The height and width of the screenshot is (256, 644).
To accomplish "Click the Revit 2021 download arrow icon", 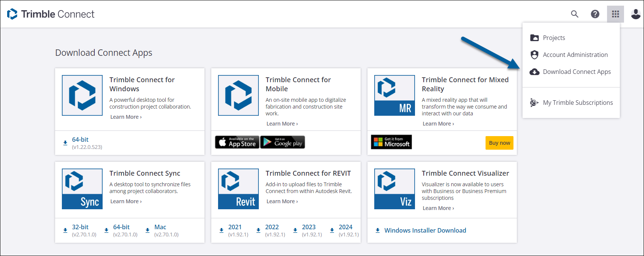I will point(221,230).
